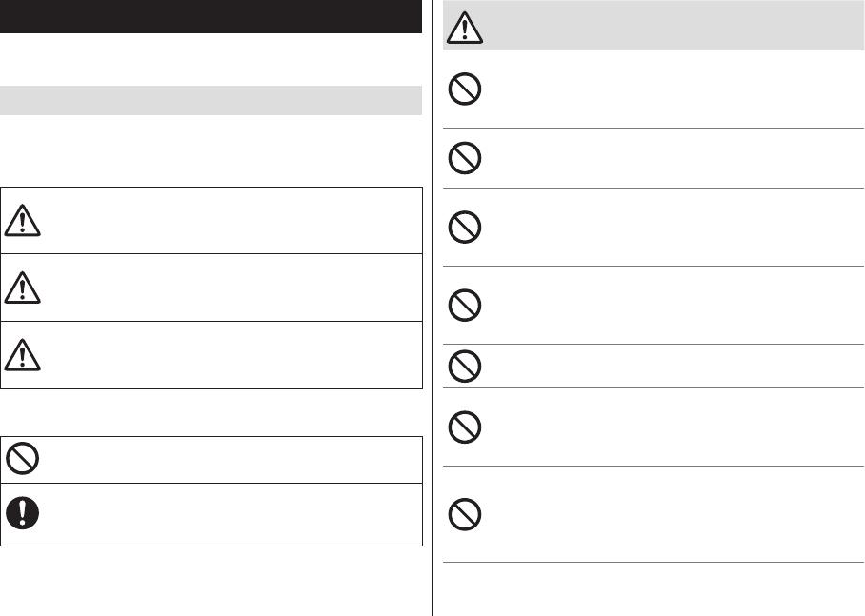Screen dimensions: 865x616
Task: Click the warning triangle in the gray right-column banner
Action: tap(465, 27)
